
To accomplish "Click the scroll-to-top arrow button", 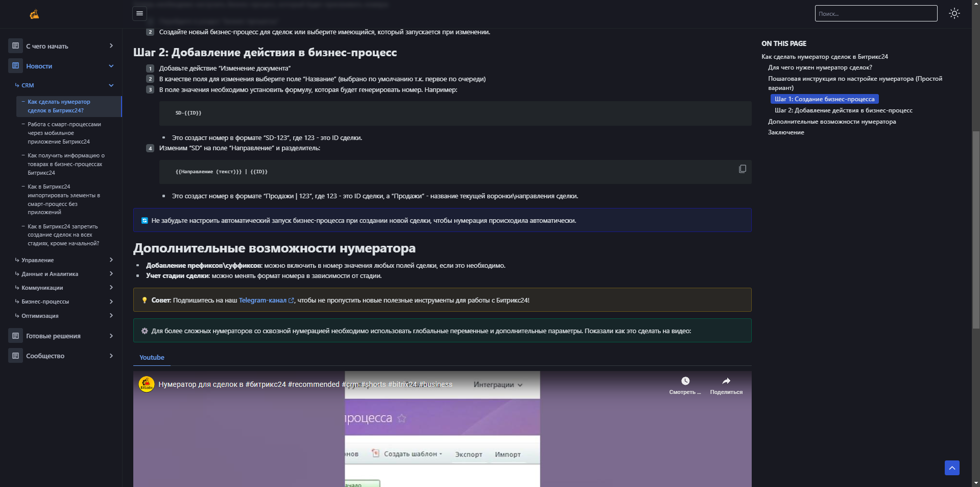I will pos(952,468).
